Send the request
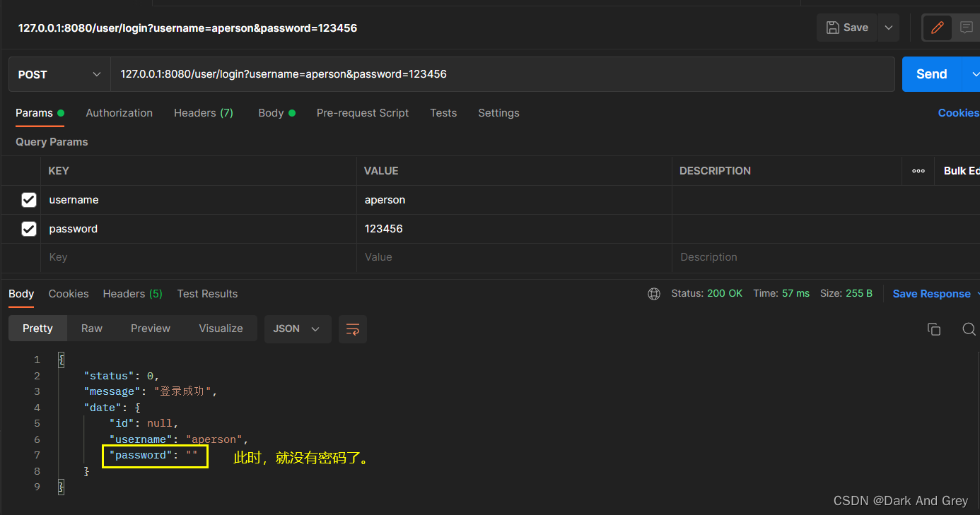 click(x=931, y=74)
